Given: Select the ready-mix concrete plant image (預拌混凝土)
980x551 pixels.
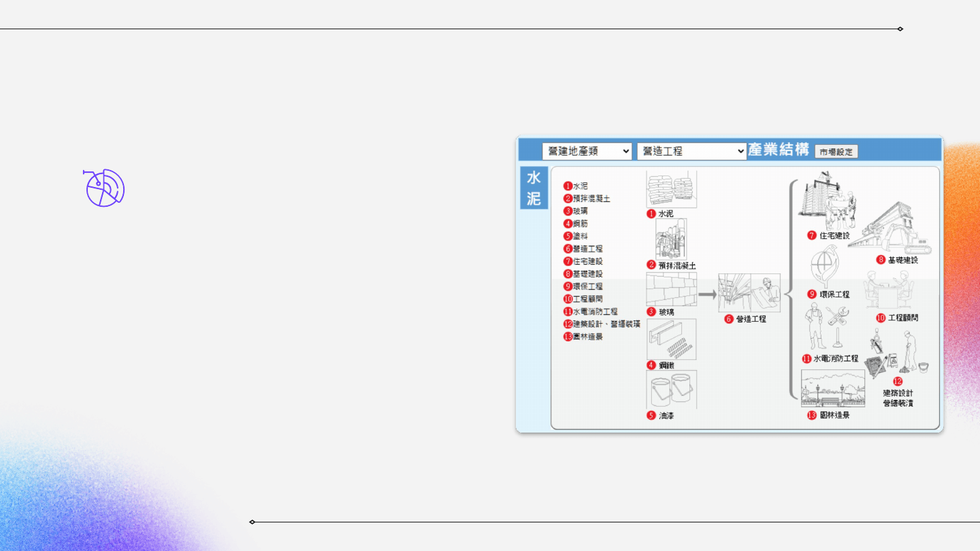Looking at the screenshot, I should coord(671,239).
